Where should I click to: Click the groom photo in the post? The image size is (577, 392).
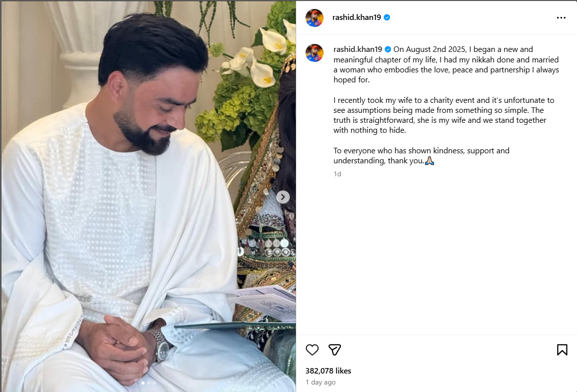[148, 196]
